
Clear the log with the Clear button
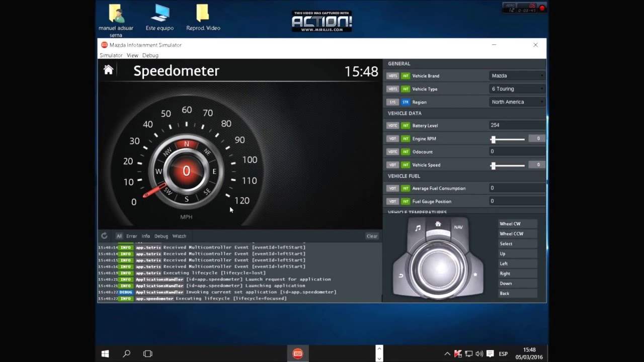click(x=372, y=236)
